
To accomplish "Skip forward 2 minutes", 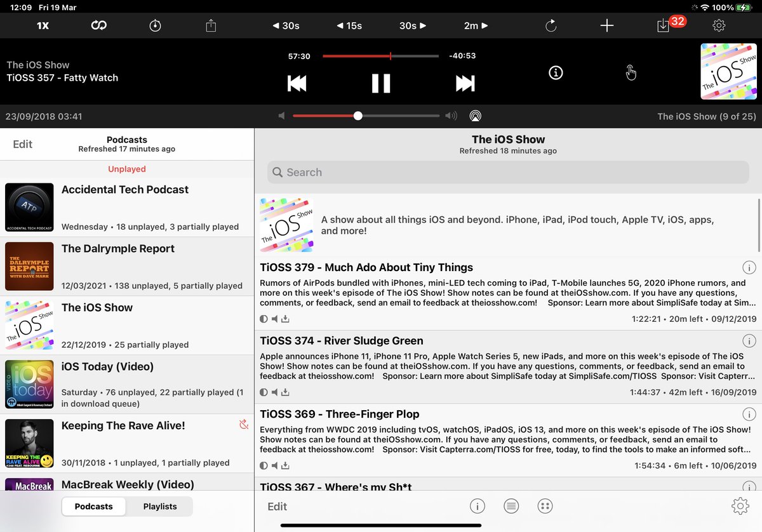I will pos(476,25).
